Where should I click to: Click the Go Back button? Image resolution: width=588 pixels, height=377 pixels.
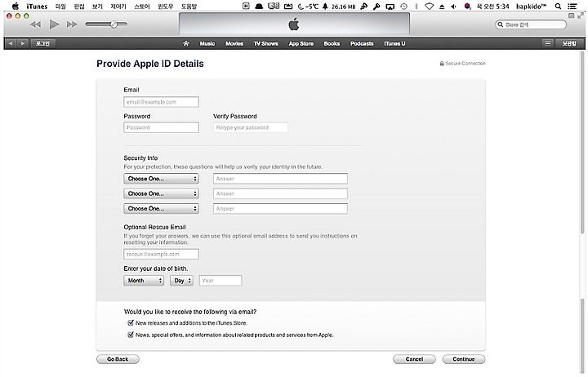(118, 359)
